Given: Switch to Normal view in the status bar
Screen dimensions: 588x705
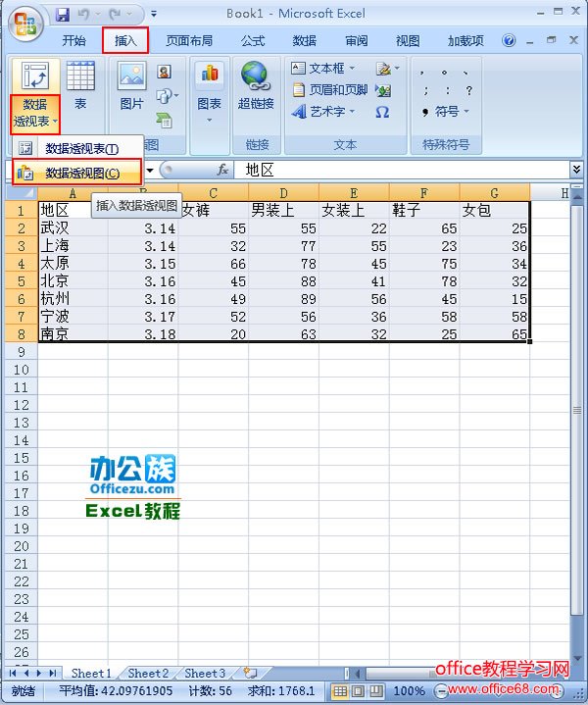Looking at the screenshot, I should pos(340,691).
